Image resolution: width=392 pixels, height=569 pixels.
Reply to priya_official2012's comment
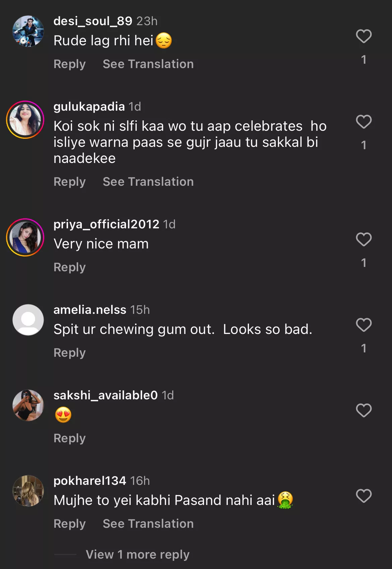[70, 267]
